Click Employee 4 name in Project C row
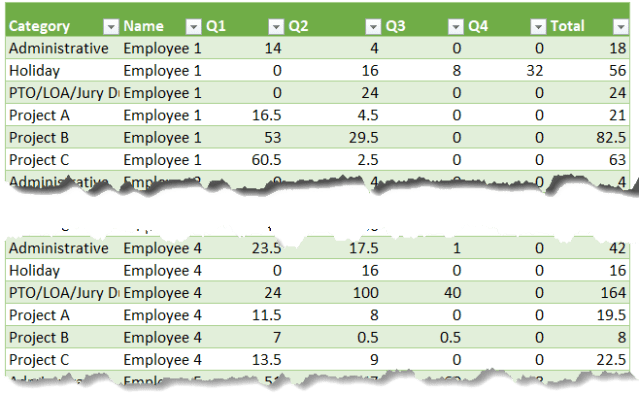The image size is (639, 394). coord(163,360)
